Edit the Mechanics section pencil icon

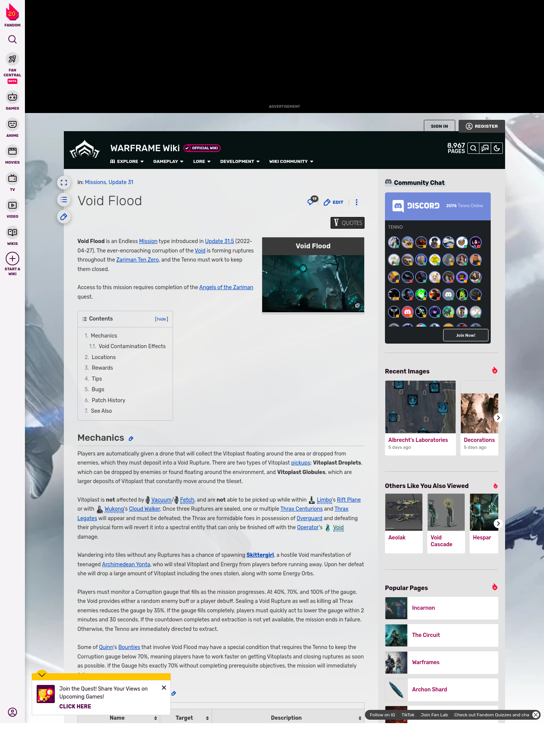[131, 438]
